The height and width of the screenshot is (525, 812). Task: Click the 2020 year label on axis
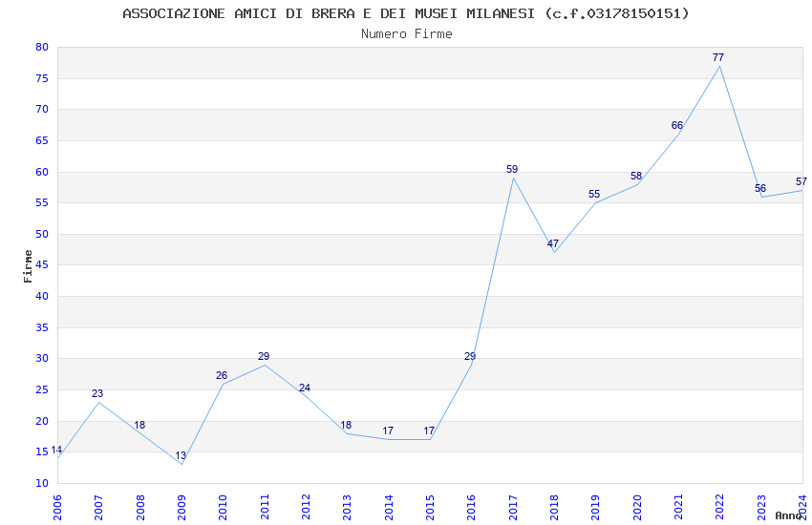coord(637,507)
